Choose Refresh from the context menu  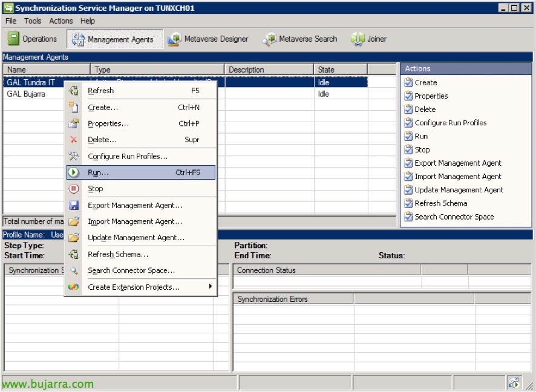[x=141, y=91]
